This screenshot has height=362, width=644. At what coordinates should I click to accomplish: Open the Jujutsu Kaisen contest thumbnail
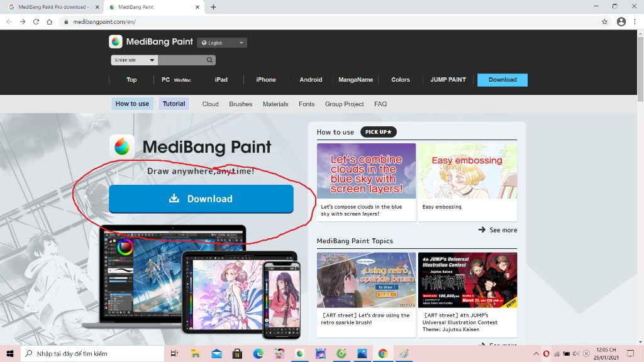click(x=467, y=280)
